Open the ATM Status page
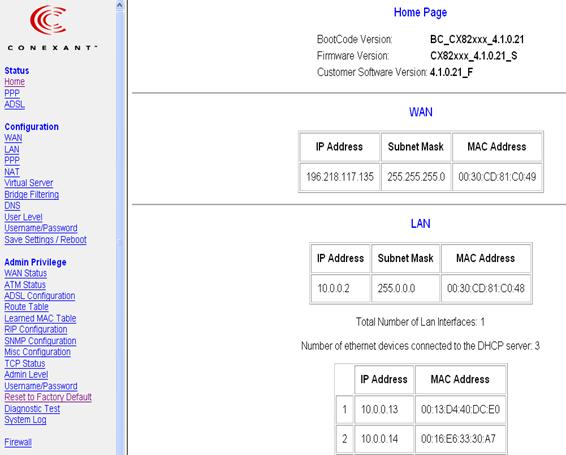The image size is (566, 455). coord(25,285)
